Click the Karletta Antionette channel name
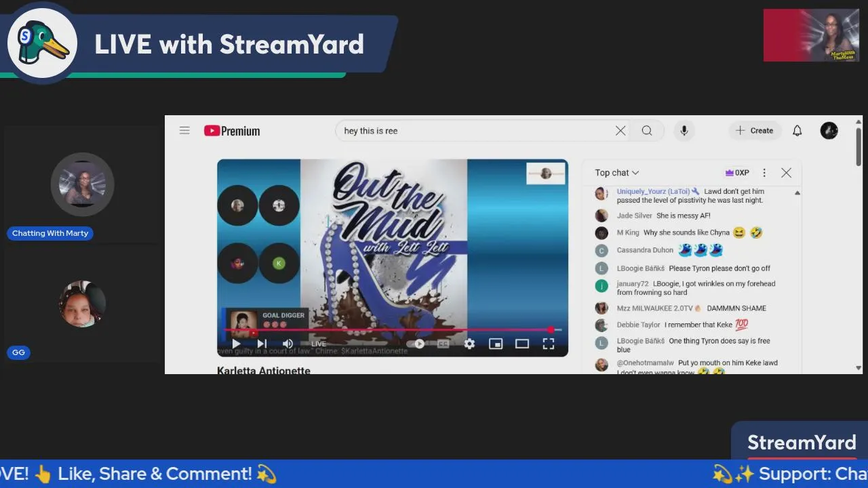 point(264,370)
